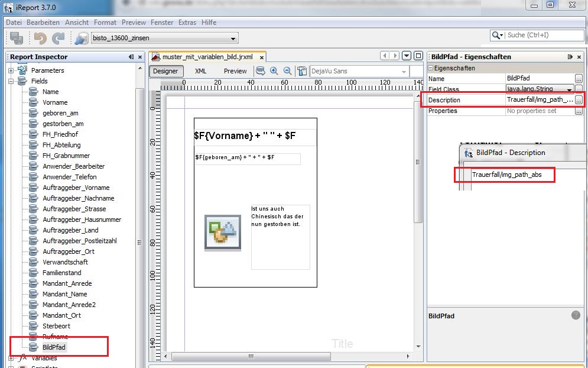Switch to the XML view tab
This screenshot has height=368, width=588.
coord(200,71)
